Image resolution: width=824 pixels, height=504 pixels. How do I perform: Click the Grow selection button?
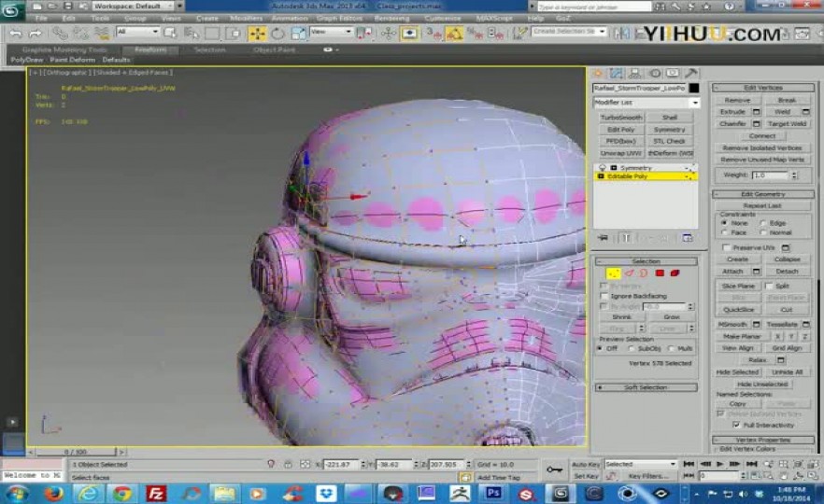point(672,317)
